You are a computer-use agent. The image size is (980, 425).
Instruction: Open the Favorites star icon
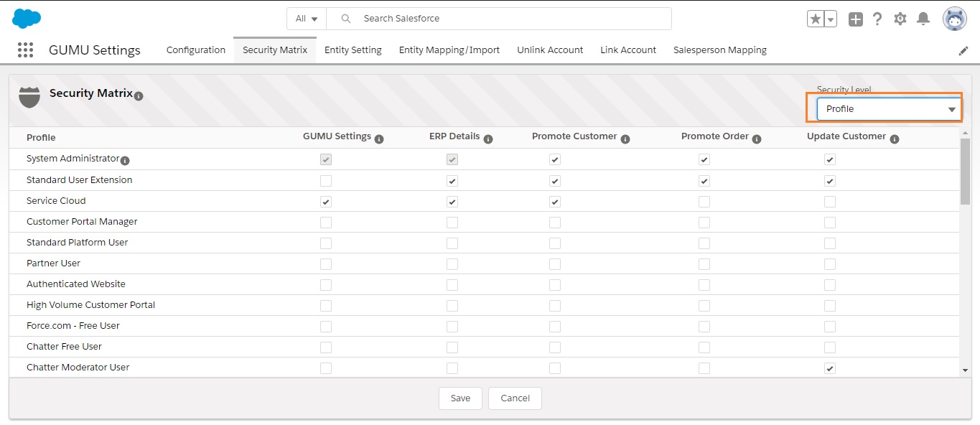pyautogui.click(x=816, y=19)
